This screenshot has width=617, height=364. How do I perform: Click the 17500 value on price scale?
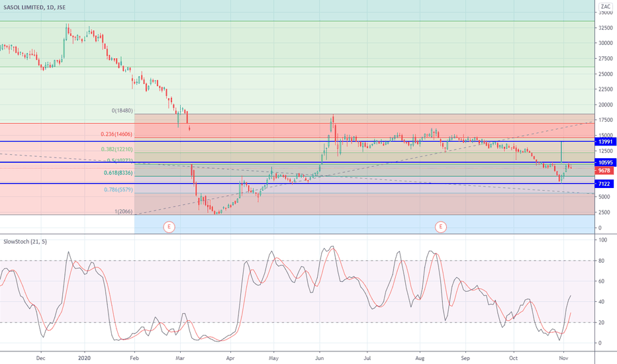click(x=606, y=120)
